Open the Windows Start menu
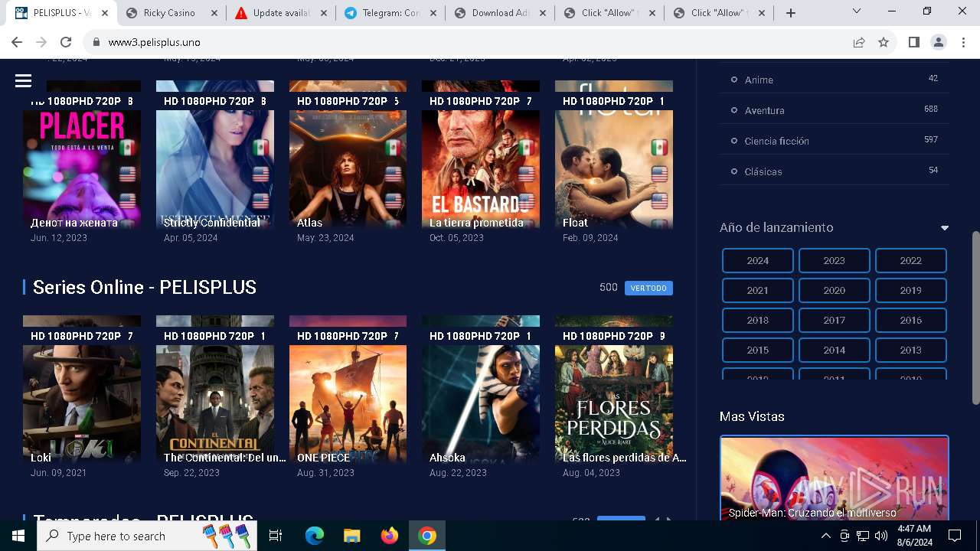The height and width of the screenshot is (551, 980). click(x=18, y=536)
